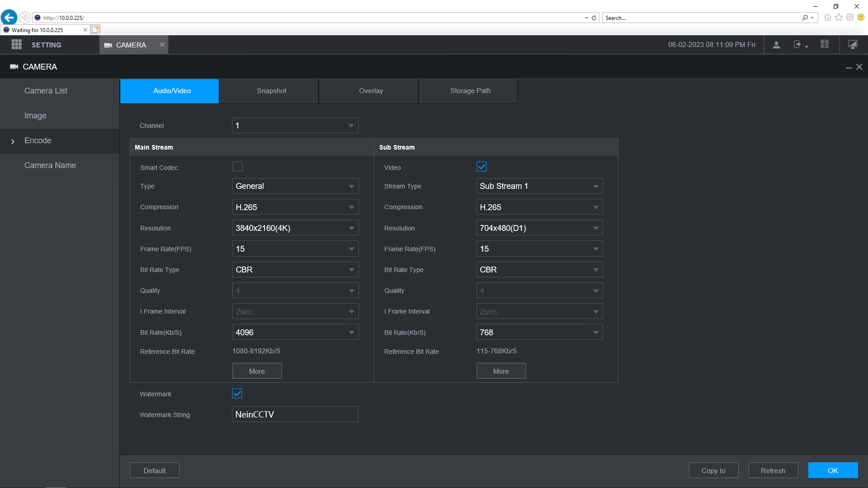Open the logout menu icon
The width and height of the screenshot is (868, 488).
click(x=800, y=44)
